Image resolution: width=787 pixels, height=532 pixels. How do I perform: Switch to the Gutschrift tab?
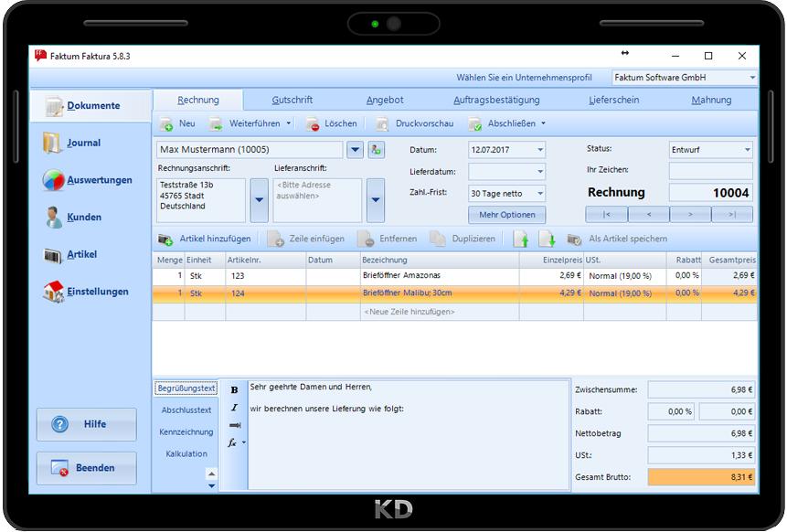pyautogui.click(x=292, y=100)
